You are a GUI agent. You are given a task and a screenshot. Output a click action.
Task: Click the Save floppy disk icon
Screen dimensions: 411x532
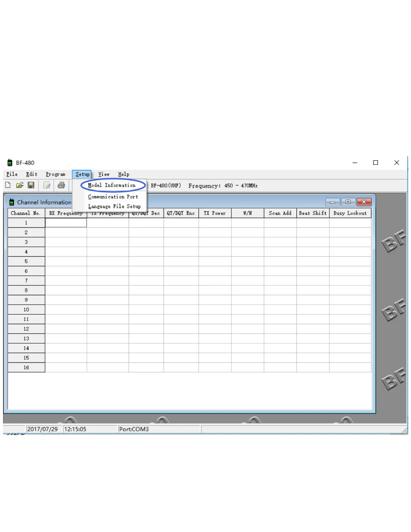(31, 185)
